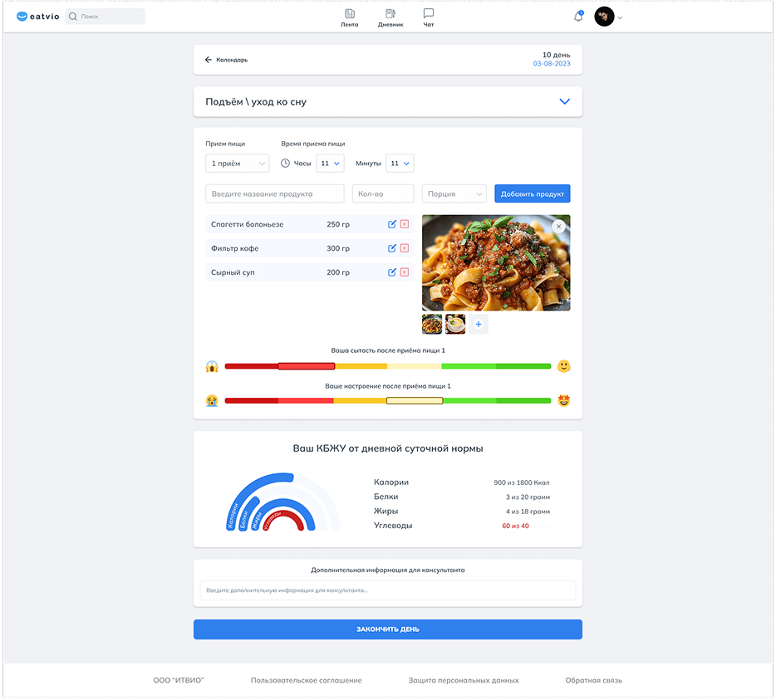Click the eatvio logo
The image size is (776, 700).
38,17
